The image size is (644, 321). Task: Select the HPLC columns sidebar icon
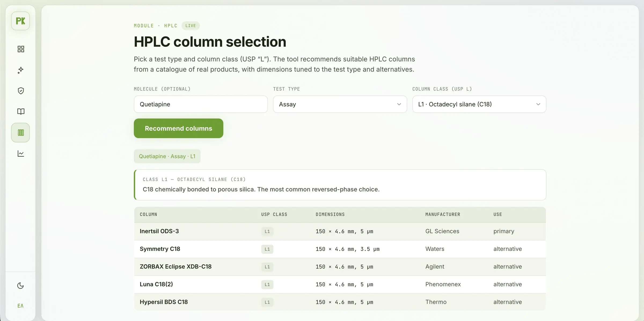pos(20,133)
